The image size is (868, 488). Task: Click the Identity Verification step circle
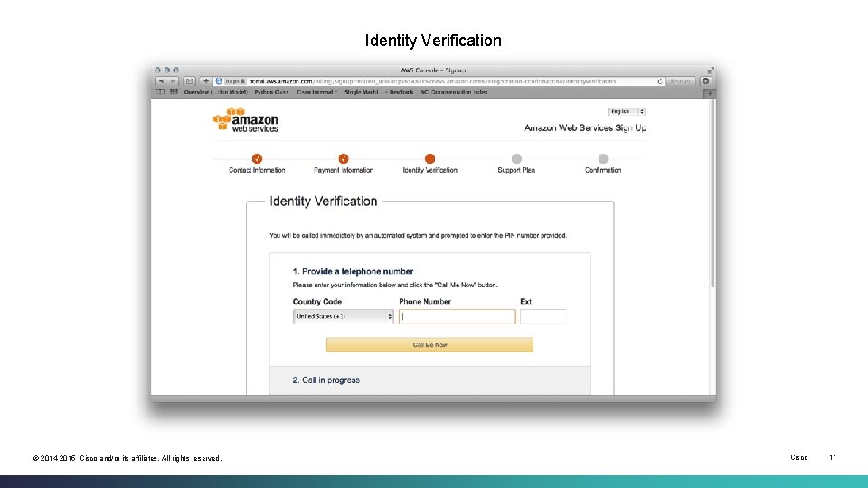pos(429,159)
